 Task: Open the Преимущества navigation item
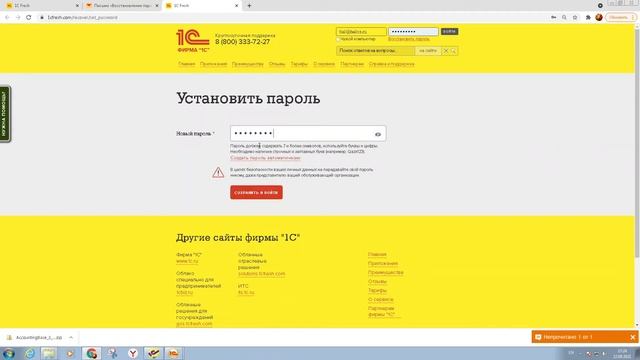click(248, 64)
